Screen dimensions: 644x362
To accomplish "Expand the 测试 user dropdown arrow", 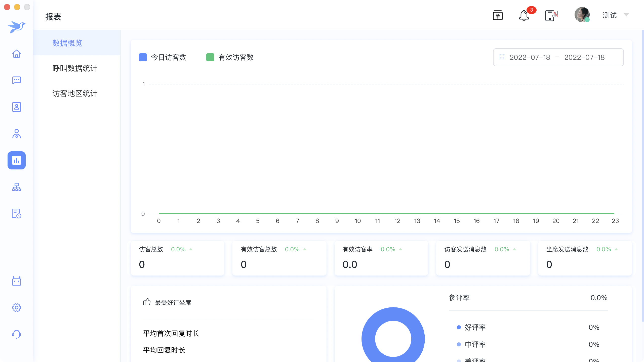I will (626, 15).
